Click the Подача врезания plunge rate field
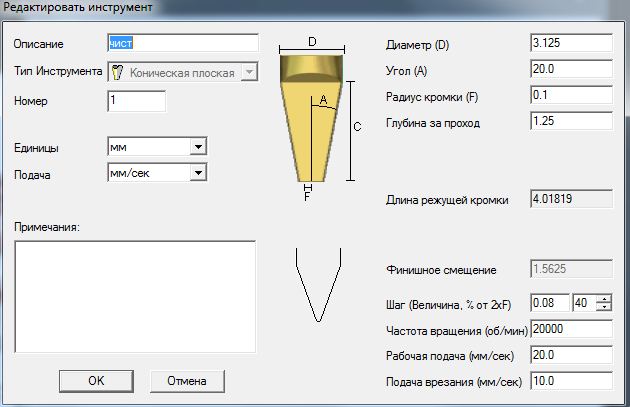This screenshot has height=407, width=630. 571,382
